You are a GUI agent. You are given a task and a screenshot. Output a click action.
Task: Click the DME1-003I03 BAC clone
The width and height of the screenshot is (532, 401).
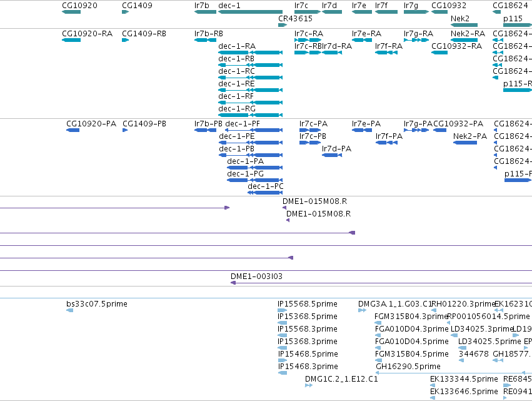click(381, 283)
